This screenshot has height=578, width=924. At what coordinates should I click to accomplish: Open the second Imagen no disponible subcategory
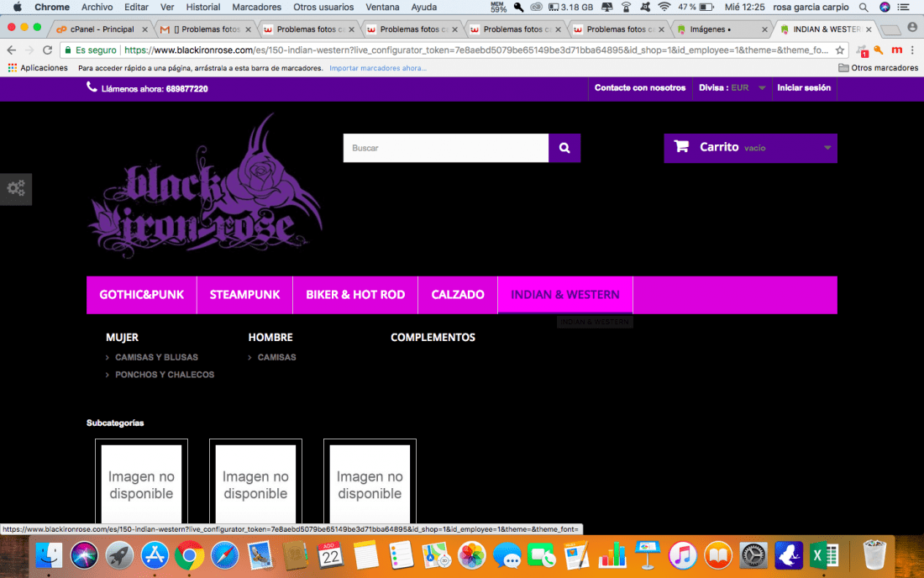(255, 482)
